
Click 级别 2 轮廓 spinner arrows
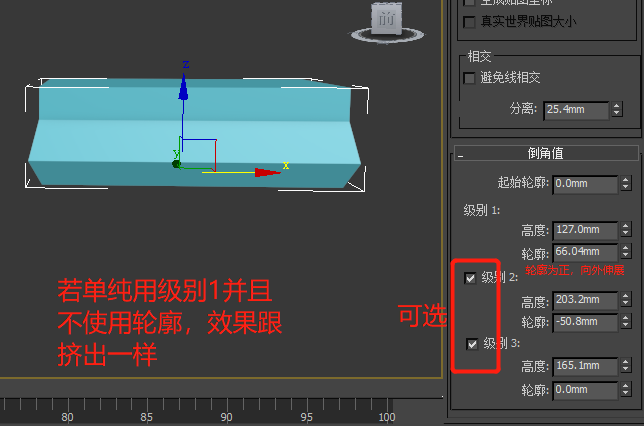(626, 321)
